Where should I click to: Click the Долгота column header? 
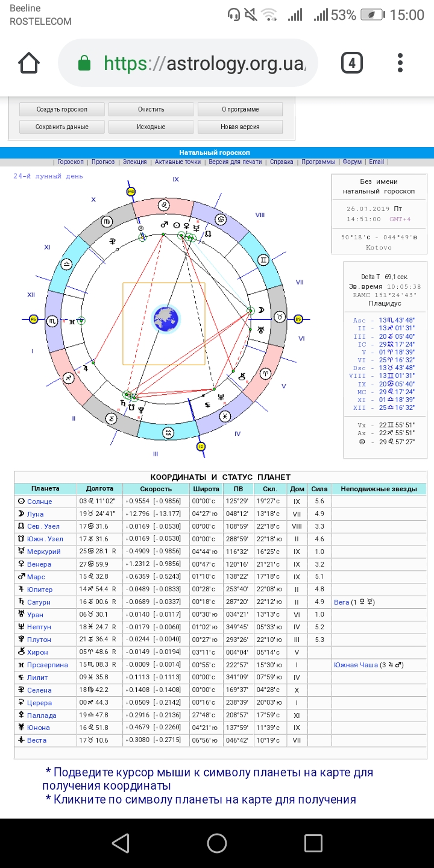(99, 489)
